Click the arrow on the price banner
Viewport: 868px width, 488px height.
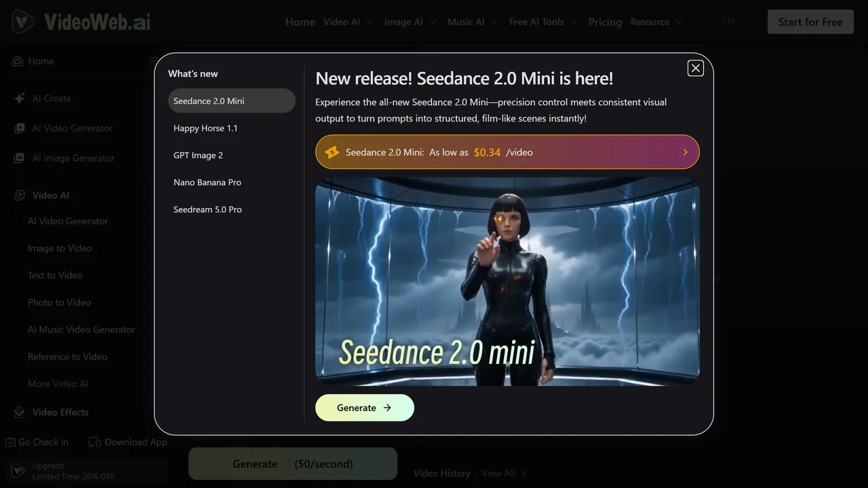coord(685,152)
